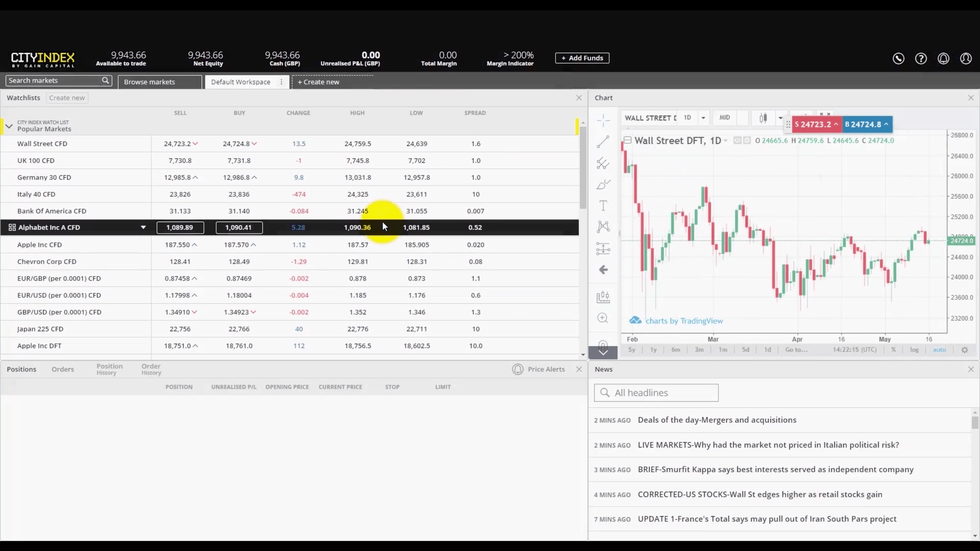Switch to the Orders tab
This screenshot has width=980, height=551.
(x=63, y=369)
